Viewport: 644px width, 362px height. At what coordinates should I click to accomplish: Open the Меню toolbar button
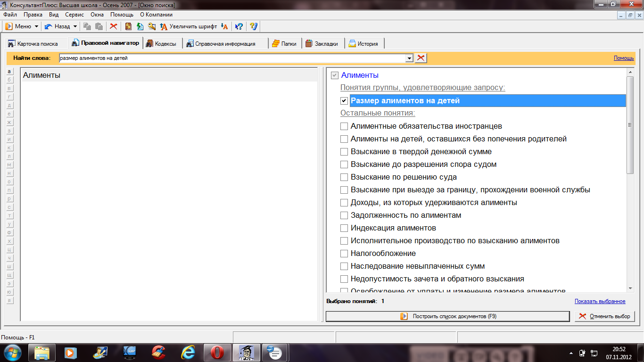tap(18, 26)
